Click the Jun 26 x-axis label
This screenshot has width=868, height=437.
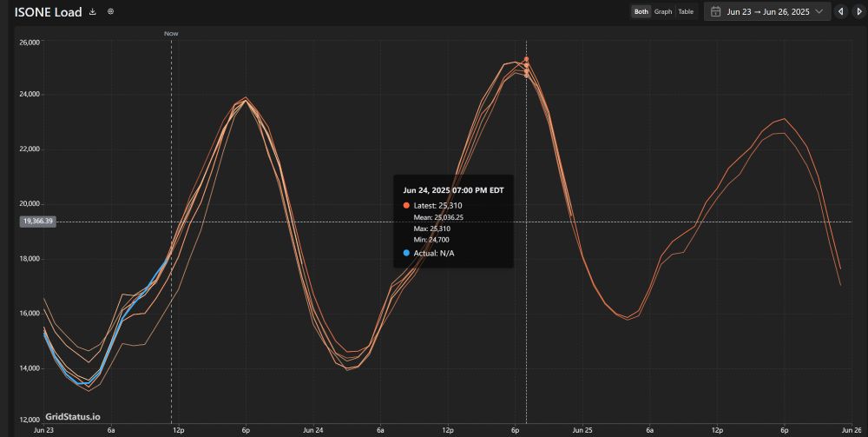point(851,430)
